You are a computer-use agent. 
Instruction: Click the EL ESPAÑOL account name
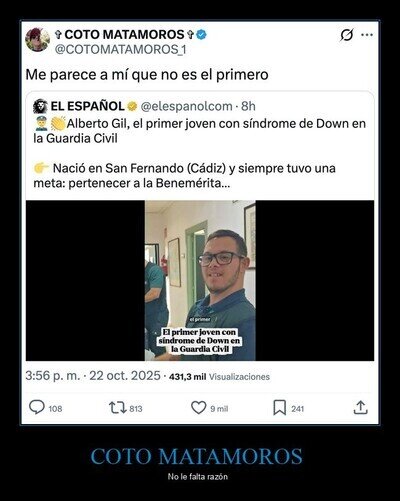pos(87,106)
